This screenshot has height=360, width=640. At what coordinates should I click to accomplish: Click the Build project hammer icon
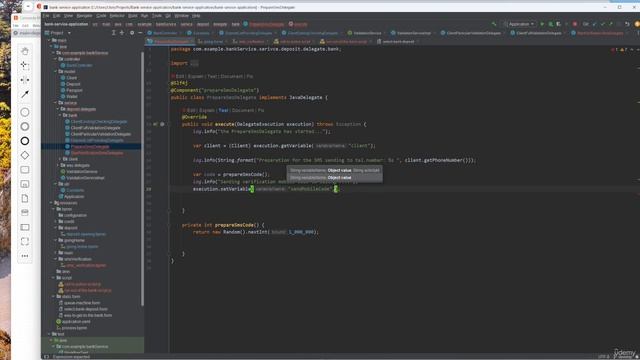[494, 24]
